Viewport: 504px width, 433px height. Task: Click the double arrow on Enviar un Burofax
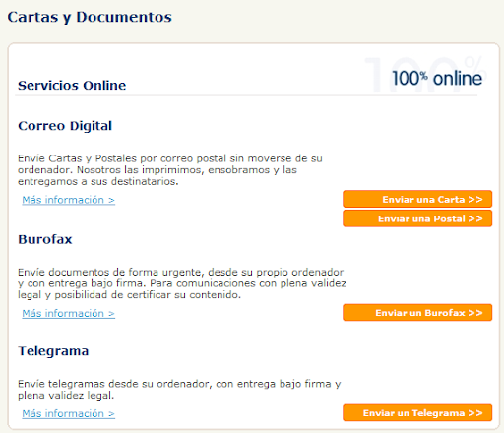[x=475, y=313]
